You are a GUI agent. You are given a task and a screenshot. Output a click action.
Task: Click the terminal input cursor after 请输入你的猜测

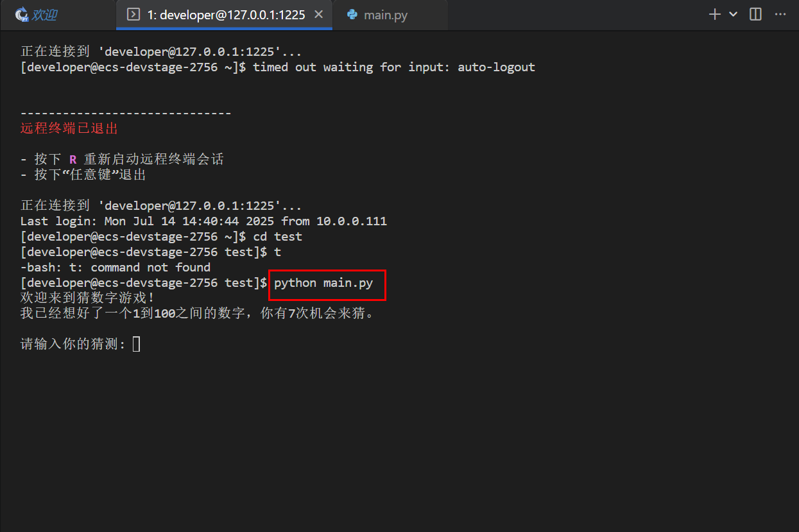pos(136,345)
